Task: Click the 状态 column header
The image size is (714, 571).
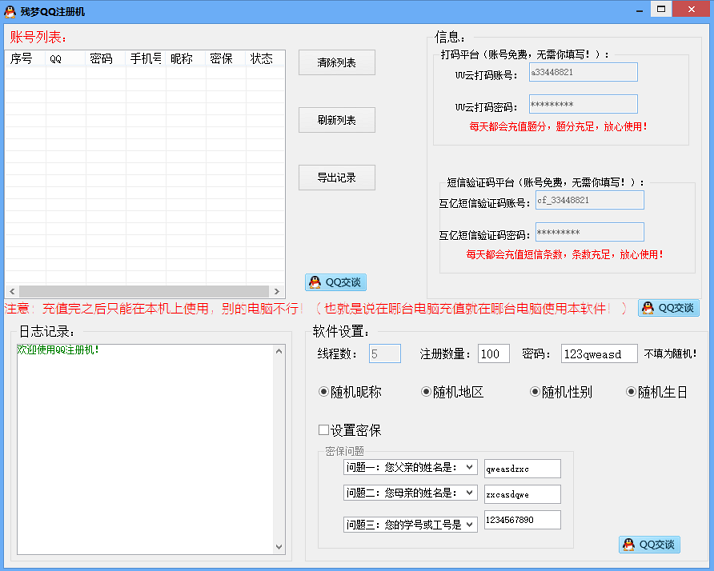Action: [265, 58]
